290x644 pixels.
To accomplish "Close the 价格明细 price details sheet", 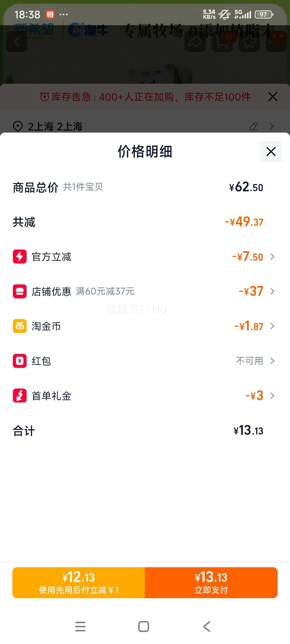I will click(x=271, y=152).
